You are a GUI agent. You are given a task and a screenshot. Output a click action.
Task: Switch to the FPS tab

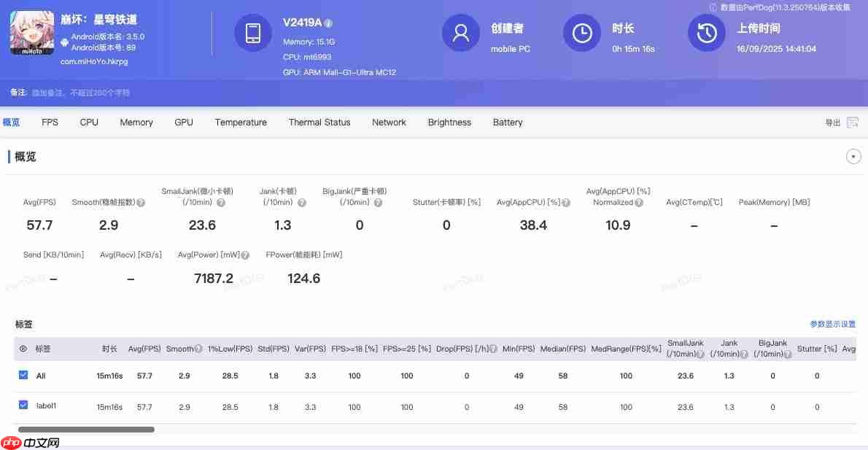click(x=49, y=122)
